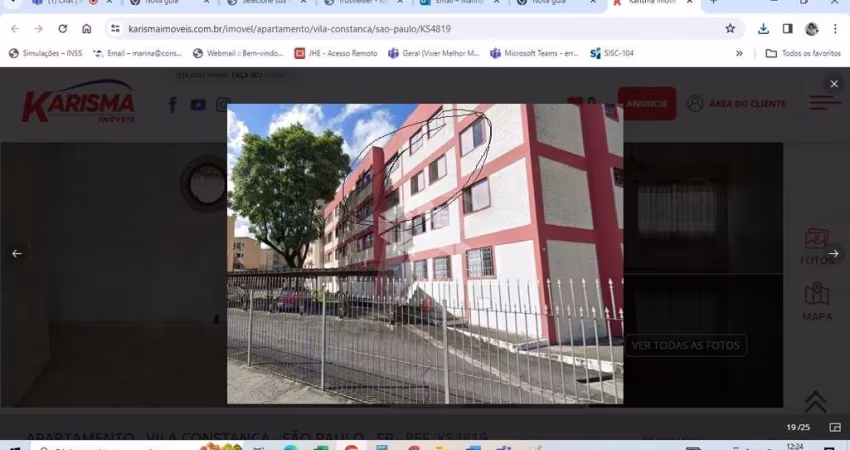850x450 pixels.
Task: Switch to the Email – Marina browser tab
Action: tap(461, 3)
